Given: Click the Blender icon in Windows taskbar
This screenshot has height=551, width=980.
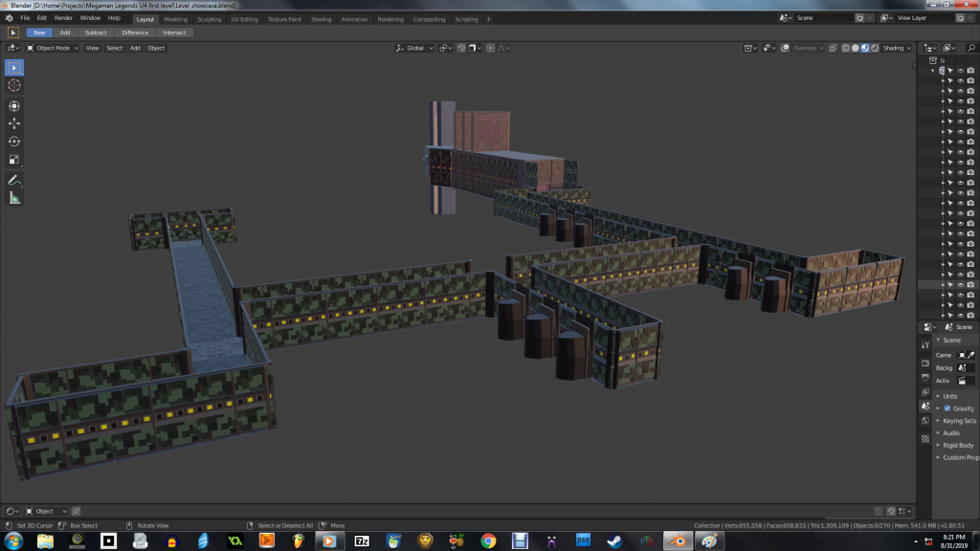Looking at the screenshot, I should pyautogui.click(x=678, y=541).
